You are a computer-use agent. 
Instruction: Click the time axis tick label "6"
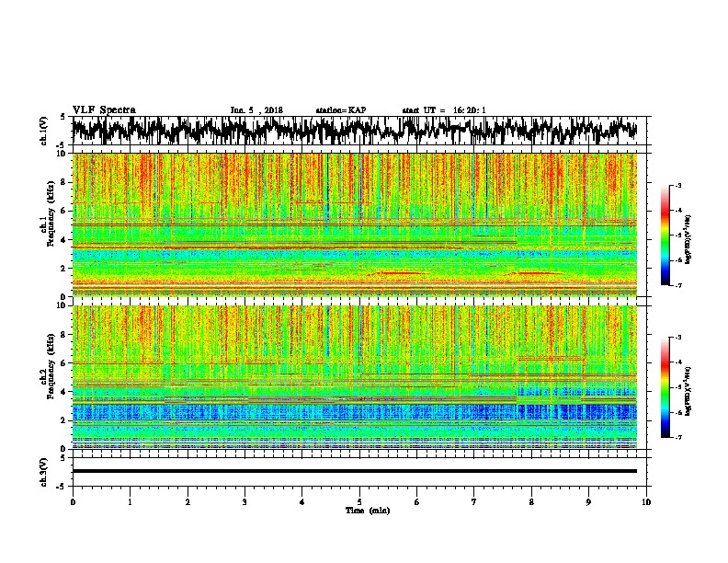pos(417,502)
